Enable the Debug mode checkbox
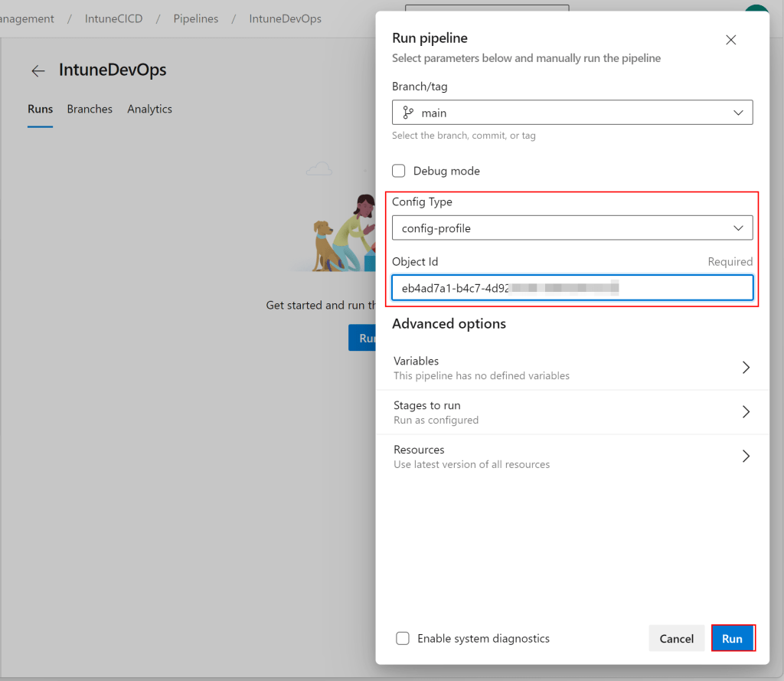This screenshot has width=784, height=681. coord(399,171)
